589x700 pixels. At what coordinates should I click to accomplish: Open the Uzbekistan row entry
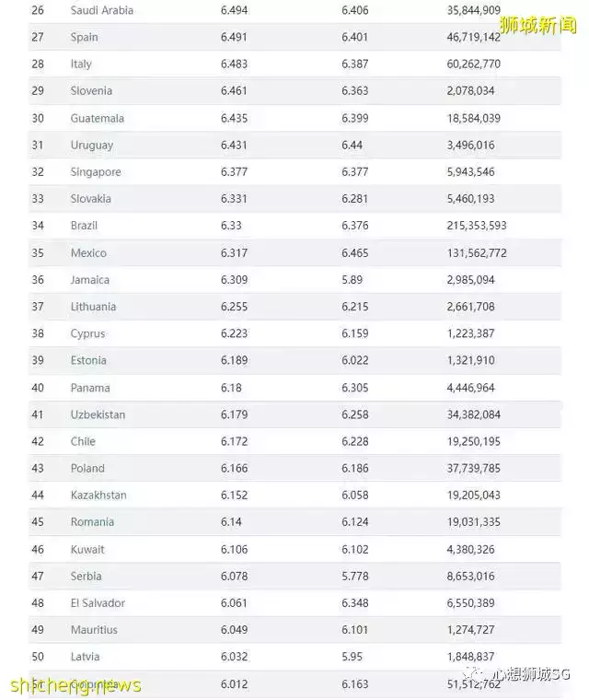(98, 414)
